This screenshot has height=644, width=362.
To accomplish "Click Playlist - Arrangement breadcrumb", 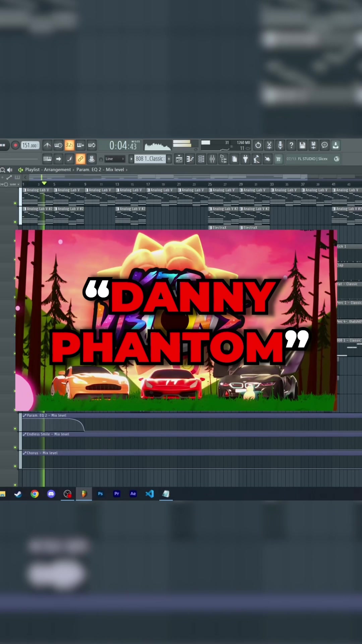I will click(x=48, y=170).
